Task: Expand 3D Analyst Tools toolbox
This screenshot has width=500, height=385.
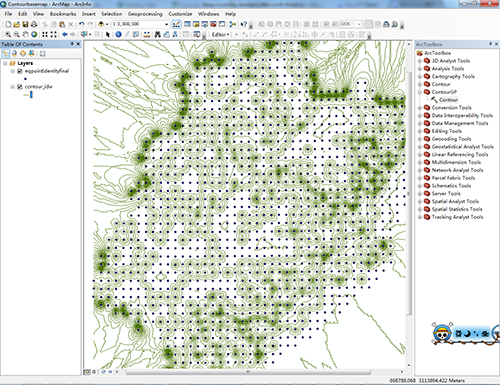Action: pyautogui.click(x=420, y=61)
